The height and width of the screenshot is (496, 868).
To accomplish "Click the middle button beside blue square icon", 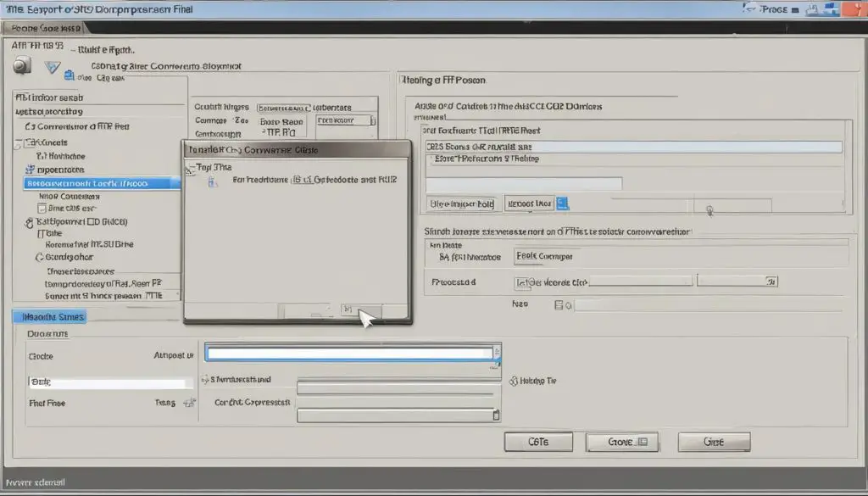I will 529,203.
